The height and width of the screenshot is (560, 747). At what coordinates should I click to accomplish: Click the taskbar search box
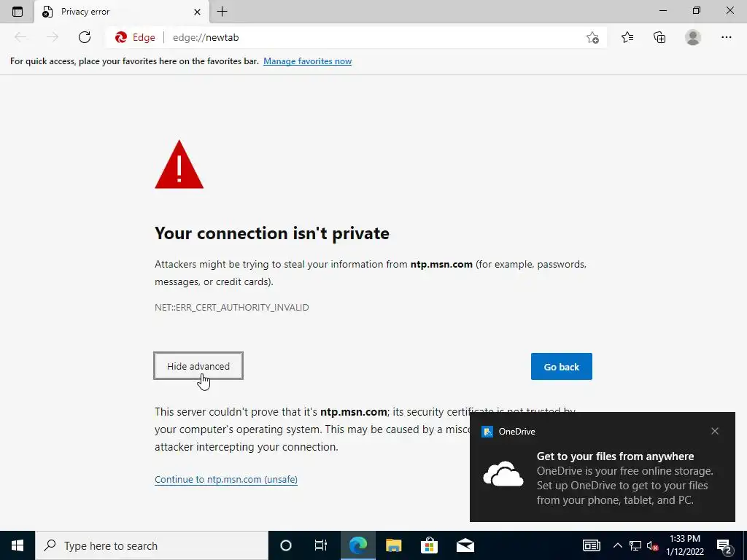(x=152, y=545)
